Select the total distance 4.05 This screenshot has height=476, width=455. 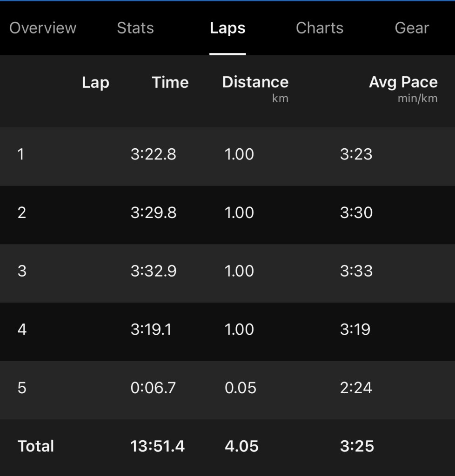tap(241, 446)
